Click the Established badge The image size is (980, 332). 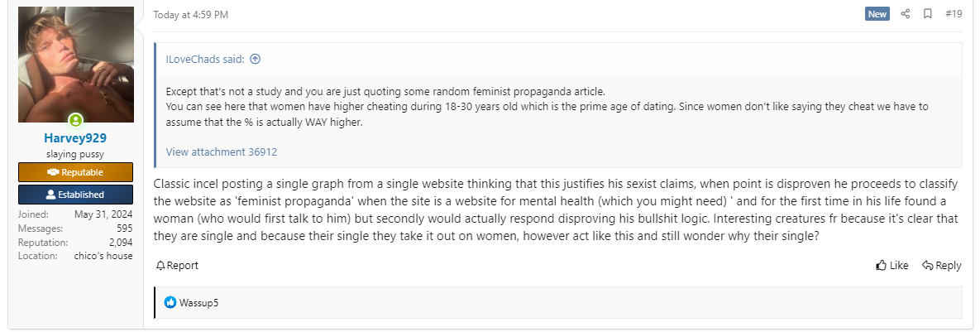[75, 195]
